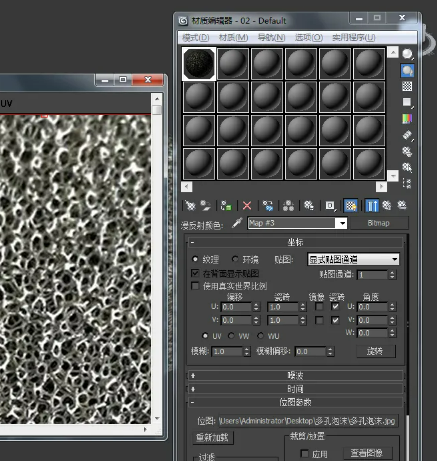Open the 选项(O) menu
Screen dimensions: 437x461
tap(309, 38)
